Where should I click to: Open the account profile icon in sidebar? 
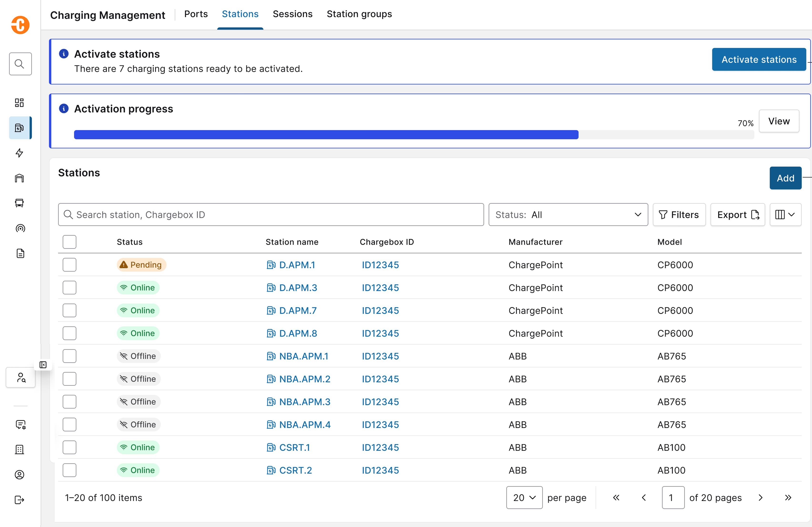[x=20, y=475]
